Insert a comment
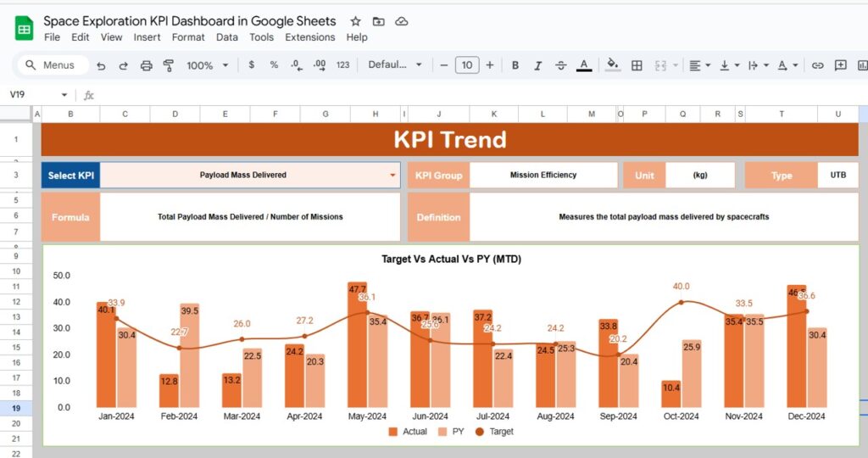 (840, 65)
